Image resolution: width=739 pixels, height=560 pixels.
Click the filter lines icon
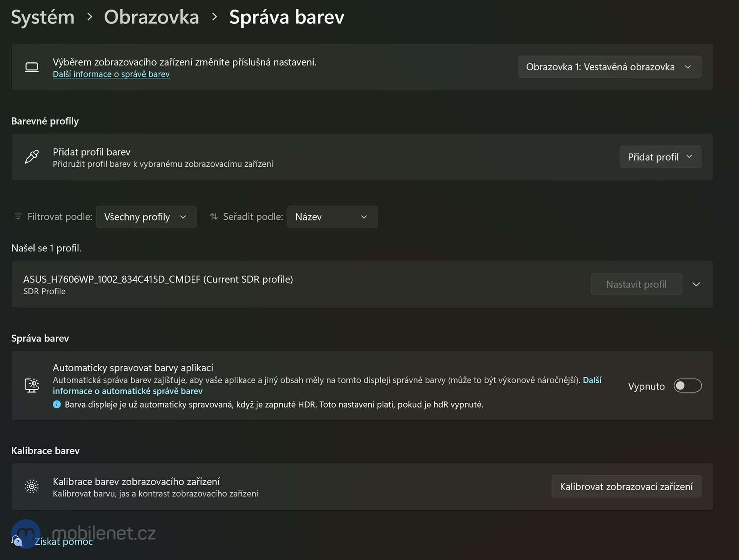18,217
